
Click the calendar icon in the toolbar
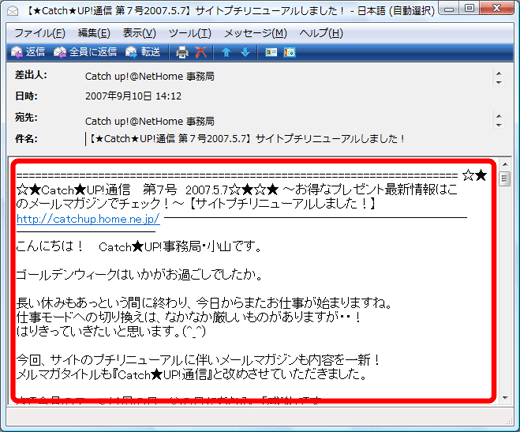[x=289, y=52]
